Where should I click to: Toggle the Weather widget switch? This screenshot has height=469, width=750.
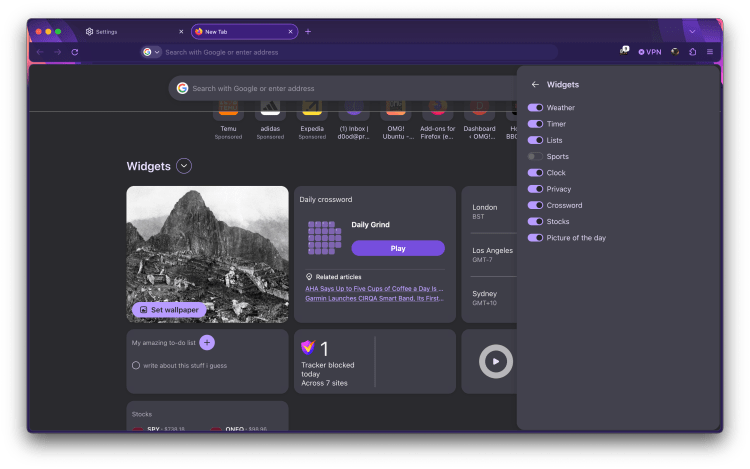click(x=535, y=108)
